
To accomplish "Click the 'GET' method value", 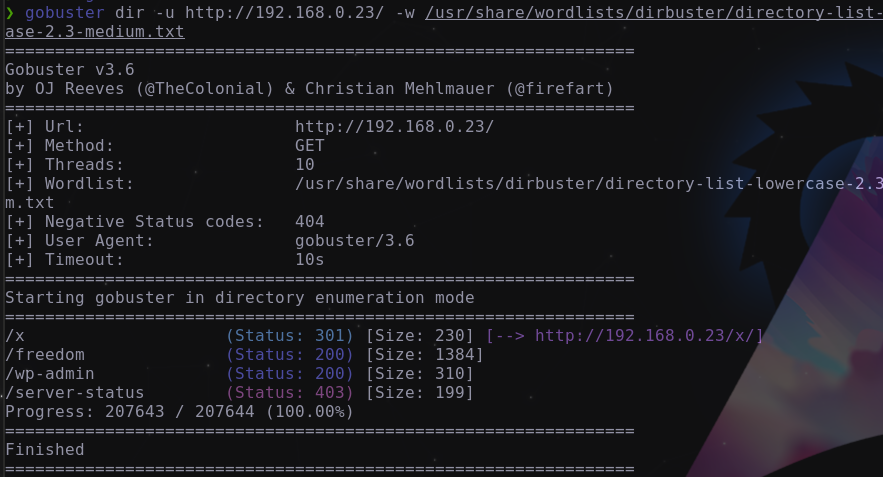I will coord(310,146).
